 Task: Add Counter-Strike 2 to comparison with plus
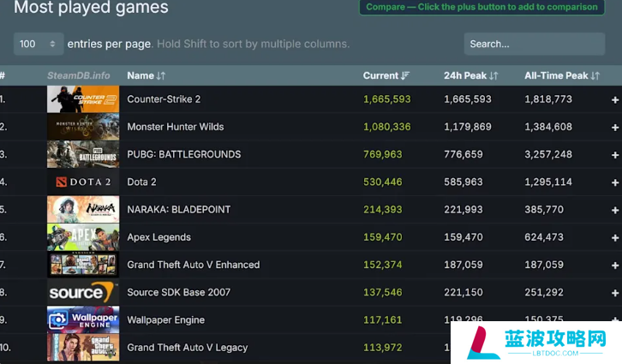pyautogui.click(x=615, y=100)
